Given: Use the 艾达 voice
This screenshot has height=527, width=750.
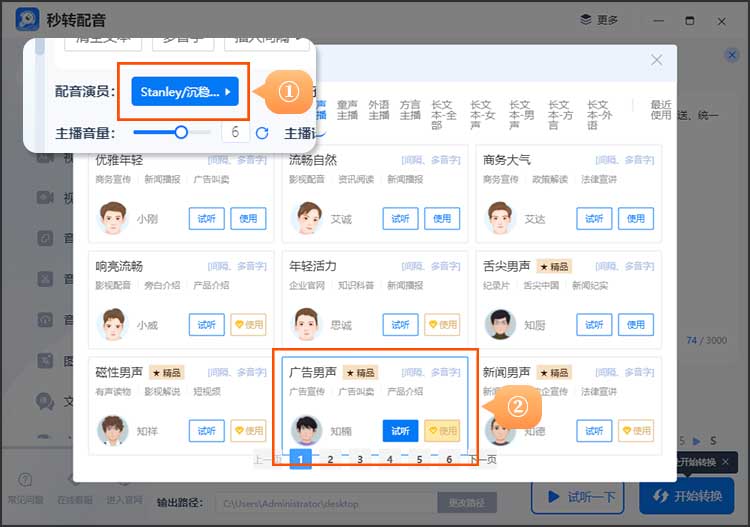Looking at the screenshot, I should click(636, 219).
